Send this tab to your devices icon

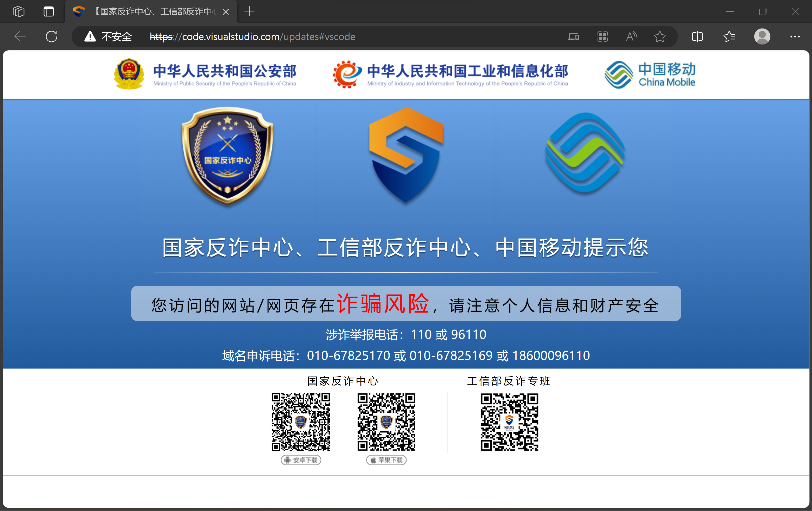574,36
